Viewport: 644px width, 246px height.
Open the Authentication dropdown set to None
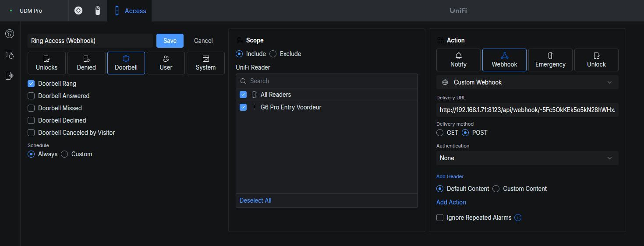click(x=527, y=158)
